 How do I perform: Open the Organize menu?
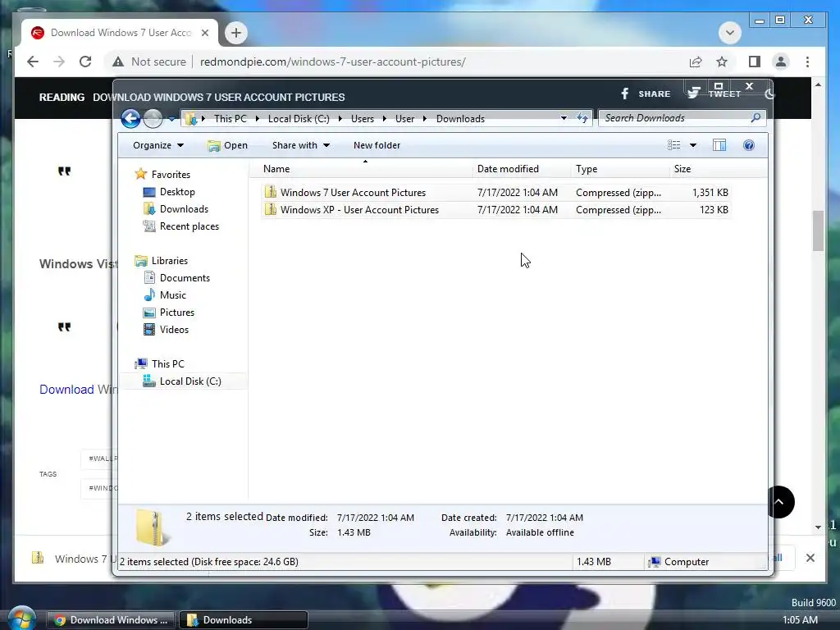pos(158,145)
